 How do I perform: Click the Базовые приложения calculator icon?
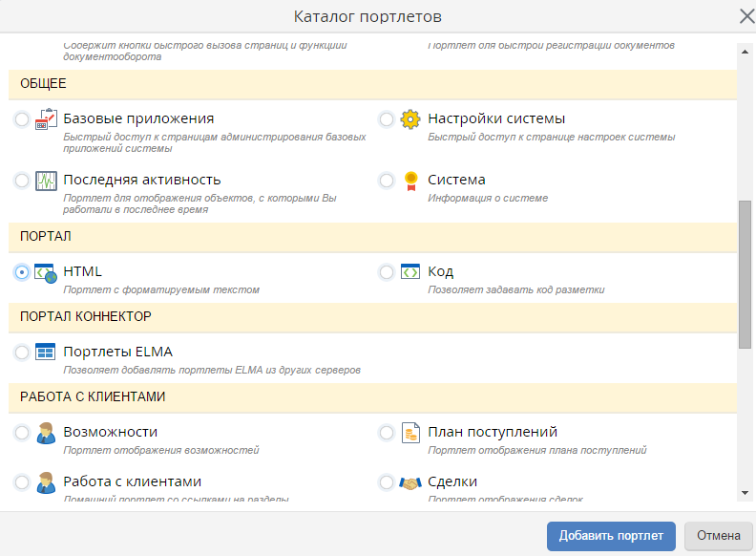46,119
